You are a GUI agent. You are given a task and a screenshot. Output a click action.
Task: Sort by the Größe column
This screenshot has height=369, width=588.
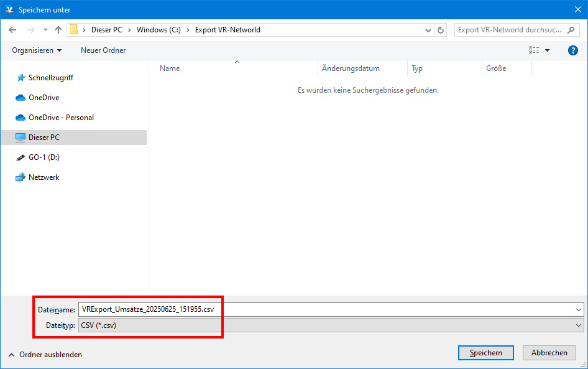(496, 68)
